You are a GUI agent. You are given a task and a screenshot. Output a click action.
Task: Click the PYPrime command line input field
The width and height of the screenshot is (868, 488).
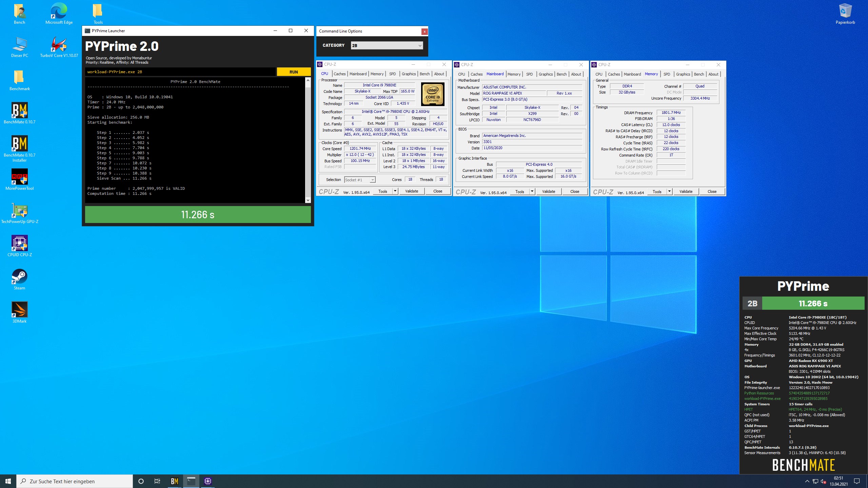coord(180,72)
